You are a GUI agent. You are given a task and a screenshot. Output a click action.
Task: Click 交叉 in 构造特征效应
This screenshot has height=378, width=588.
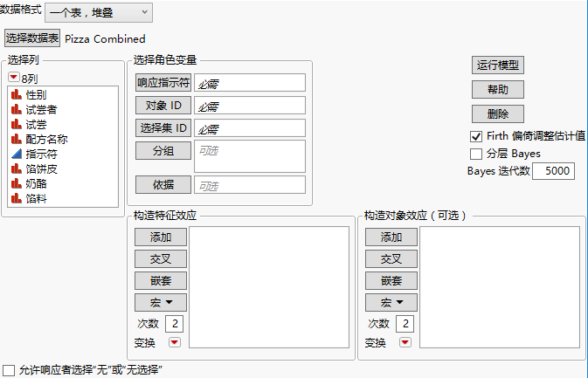[x=161, y=259]
